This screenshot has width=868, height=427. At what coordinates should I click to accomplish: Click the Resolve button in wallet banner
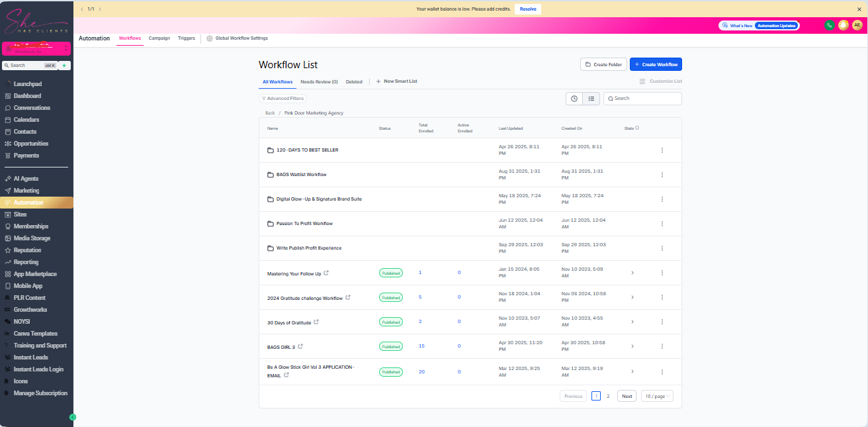527,9
